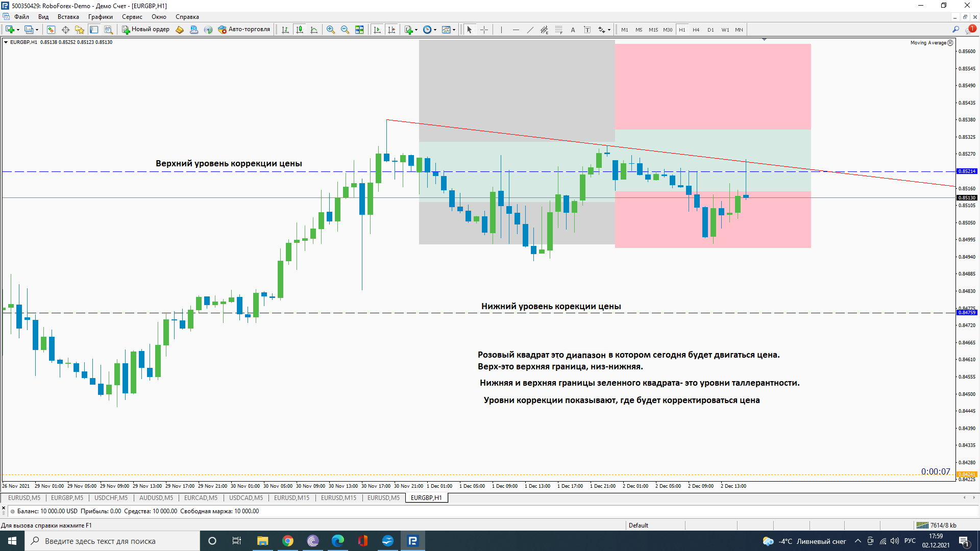Expand the arrows objects dropdown
The width and height of the screenshot is (980, 551).
click(x=609, y=30)
